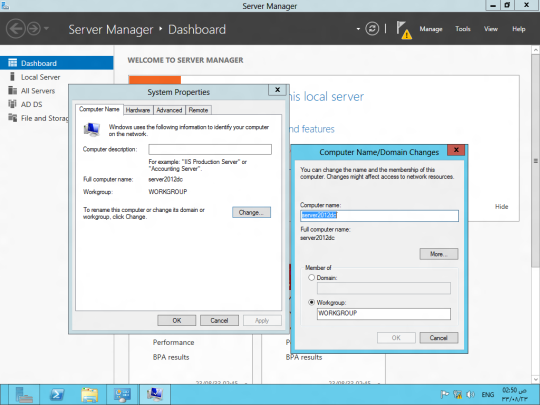Expand the dropdown arrow left of refresh icon
This screenshot has height=405, width=540.
pyautogui.click(x=358, y=29)
